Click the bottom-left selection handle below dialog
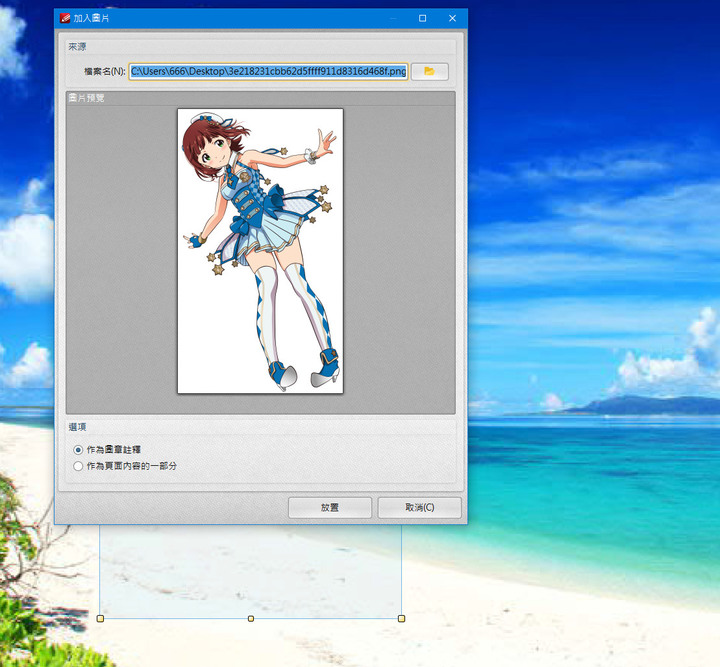The height and width of the screenshot is (667, 720). (100, 619)
